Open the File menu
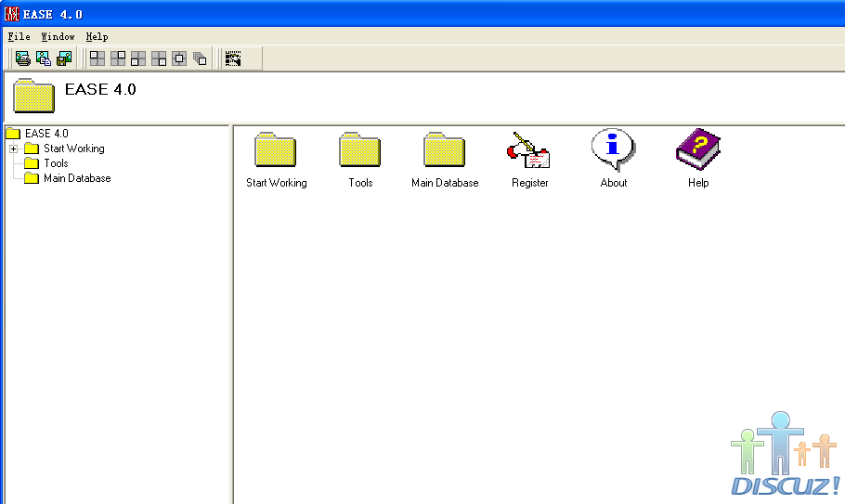Screen dimensions: 845x504 [19, 36]
